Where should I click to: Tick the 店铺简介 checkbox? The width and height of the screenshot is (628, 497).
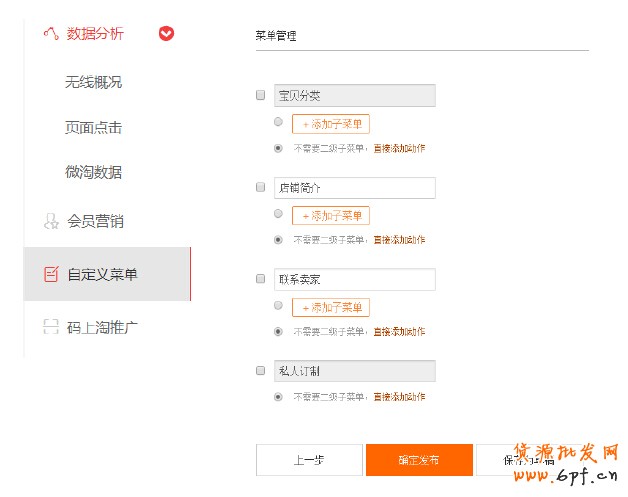(x=261, y=187)
